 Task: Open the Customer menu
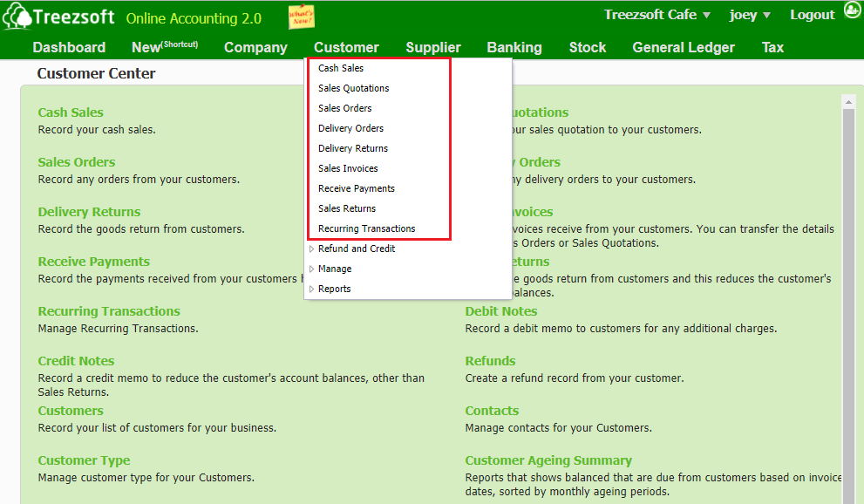[x=347, y=47]
